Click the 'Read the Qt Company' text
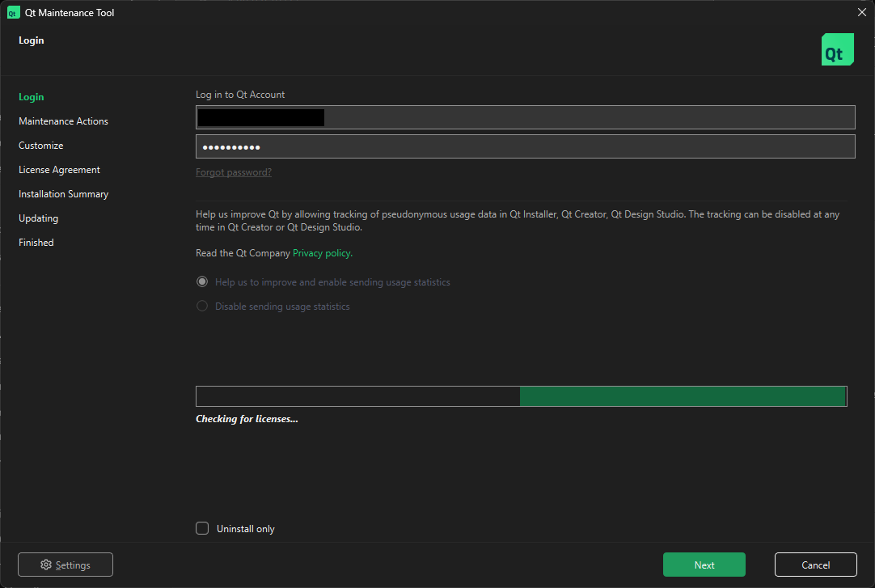The height and width of the screenshot is (588, 875). coord(243,253)
